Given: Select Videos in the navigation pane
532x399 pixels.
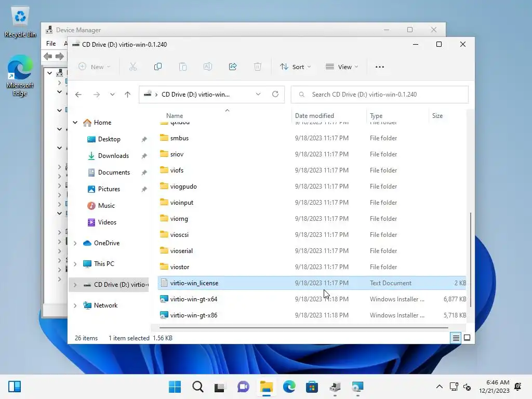Looking at the screenshot, I should coord(107,222).
